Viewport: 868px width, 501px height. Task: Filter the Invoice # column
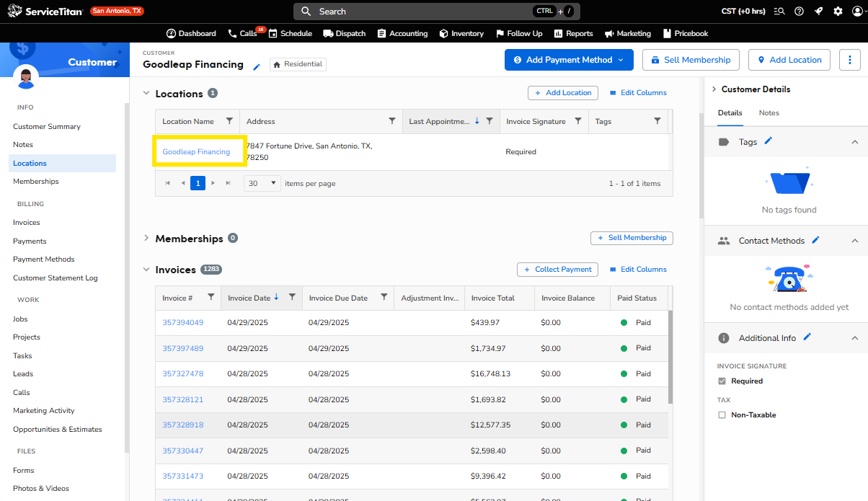click(x=211, y=297)
